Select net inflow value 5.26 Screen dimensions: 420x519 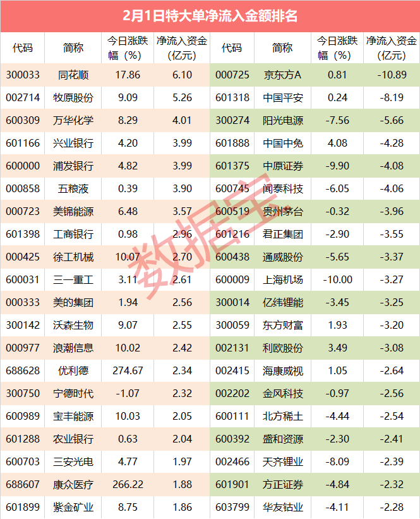[x=183, y=97]
